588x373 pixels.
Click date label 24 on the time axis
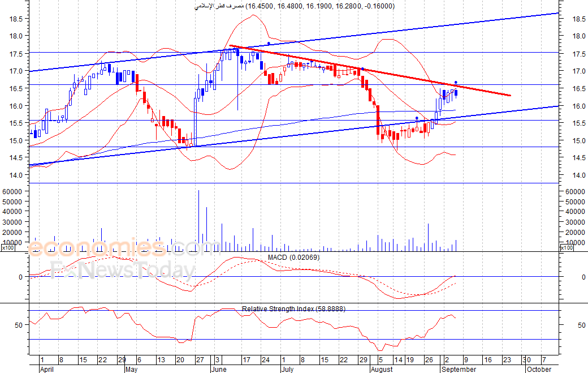[x=266, y=360]
